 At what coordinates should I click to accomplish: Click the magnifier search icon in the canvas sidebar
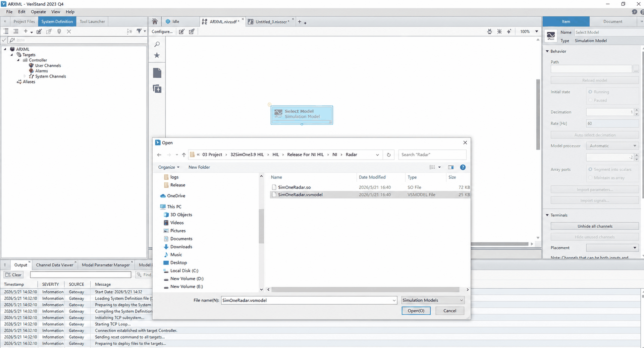(x=157, y=44)
